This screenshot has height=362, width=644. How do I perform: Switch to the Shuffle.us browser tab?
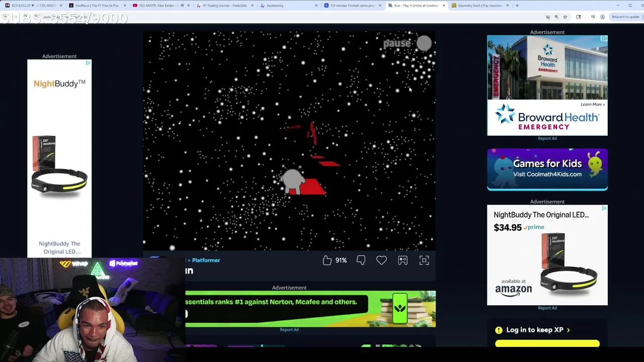pos(96,6)
